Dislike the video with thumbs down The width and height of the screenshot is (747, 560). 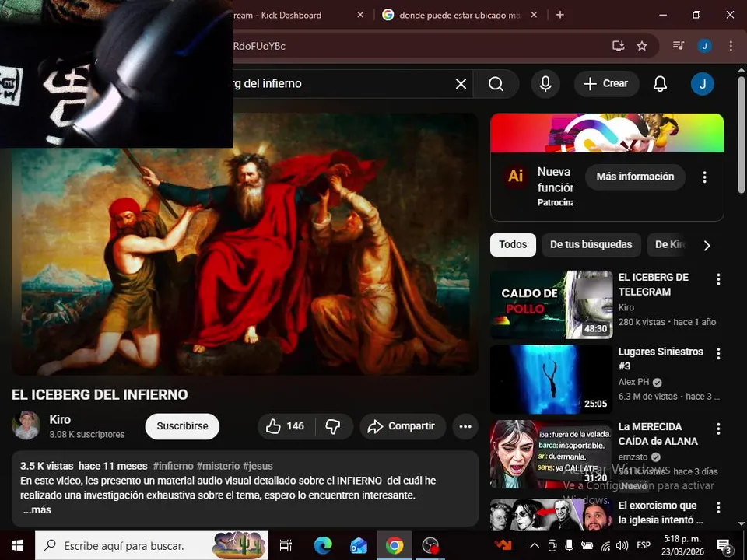click(x=333, y=426)
